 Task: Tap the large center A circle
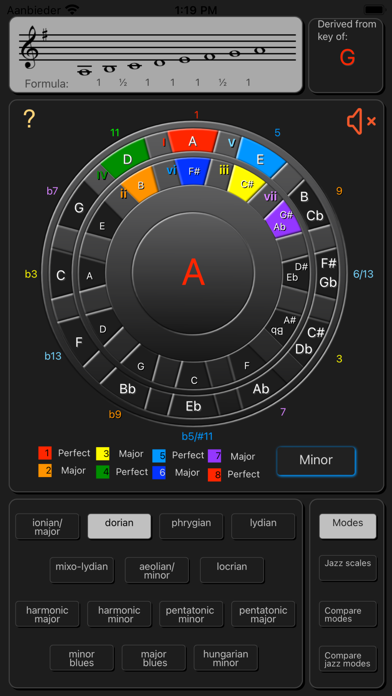click(194, 273)
